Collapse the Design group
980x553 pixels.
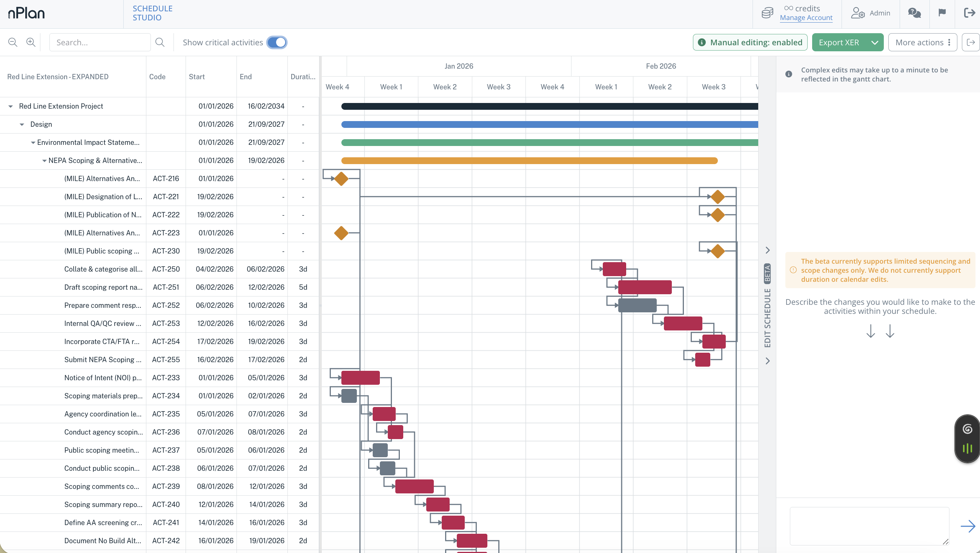click(22, 124)
